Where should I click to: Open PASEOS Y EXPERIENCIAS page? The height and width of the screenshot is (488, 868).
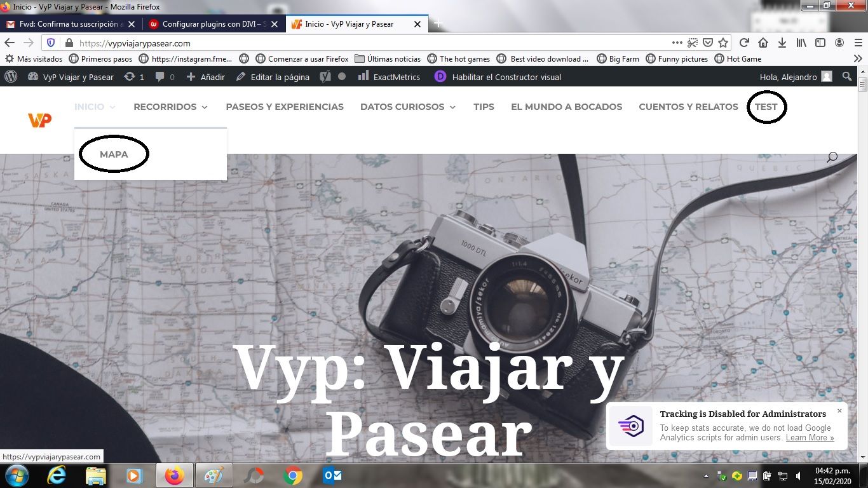pyautogui.click(x=285, y=107)
